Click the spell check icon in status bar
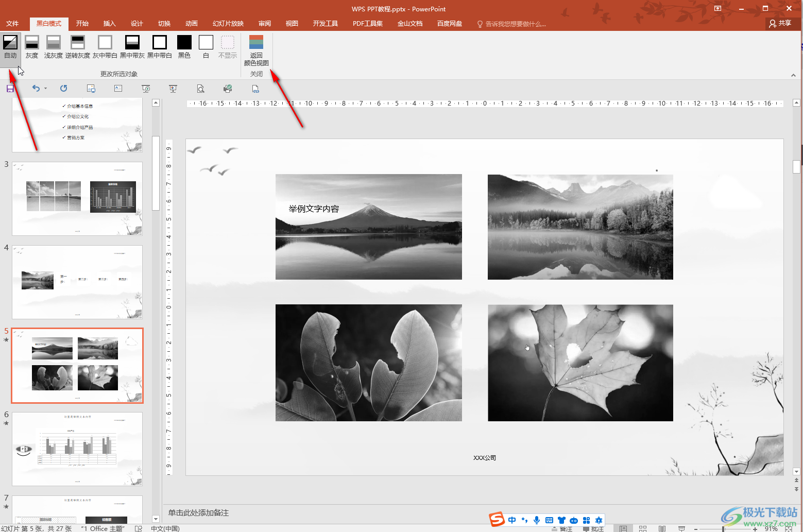 click(x=138, y=528)
